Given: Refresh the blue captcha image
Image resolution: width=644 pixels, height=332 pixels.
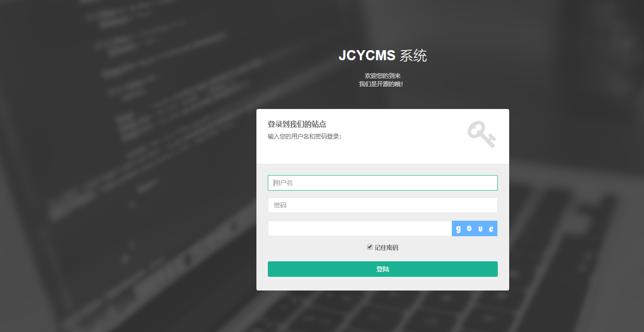Looking at the screenshot, I should point(475,228).
